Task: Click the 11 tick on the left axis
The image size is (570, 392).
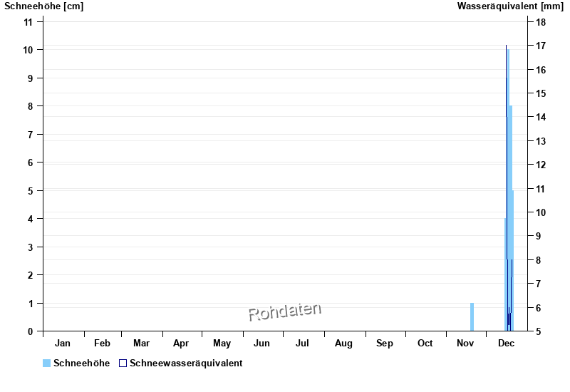Action: click(28, 21)
